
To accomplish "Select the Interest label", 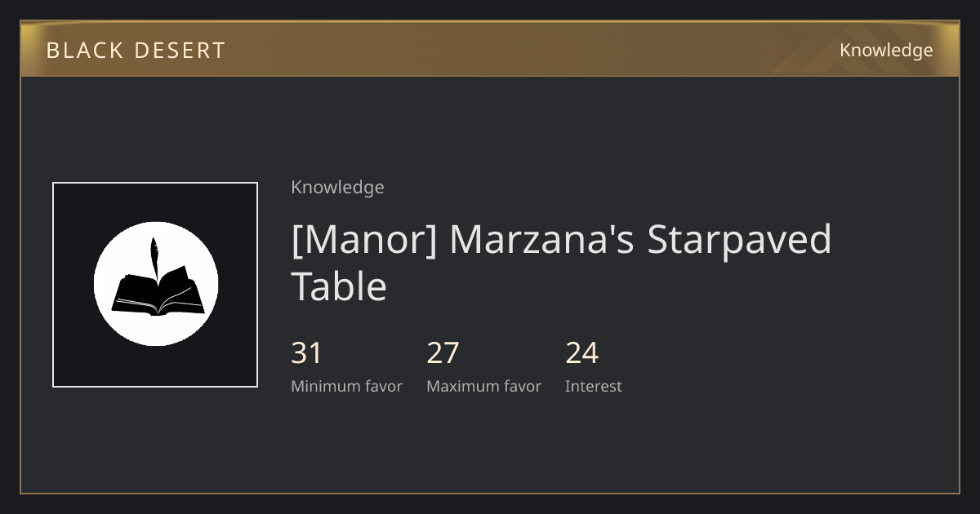I will click(593, 386).
